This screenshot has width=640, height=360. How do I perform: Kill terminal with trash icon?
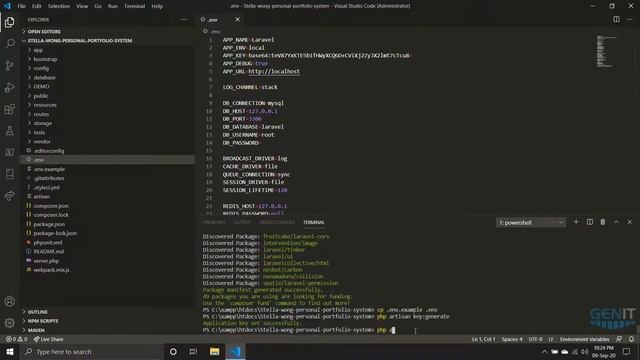coord(603,222)
